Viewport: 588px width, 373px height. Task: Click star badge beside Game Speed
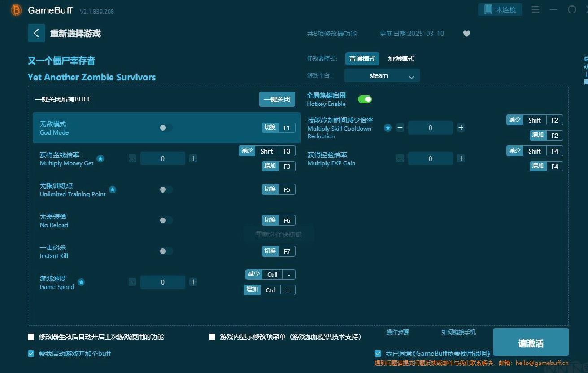81,282
